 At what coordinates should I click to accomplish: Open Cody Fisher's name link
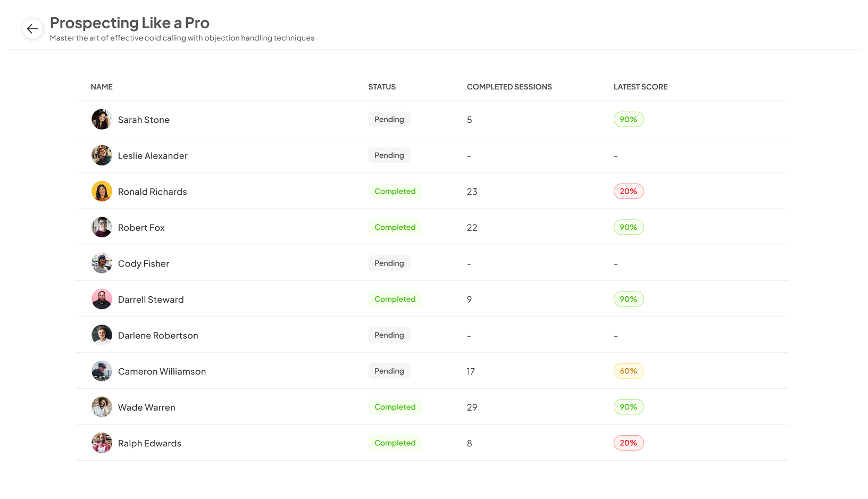pyautogui.click(x=144, y=264)
